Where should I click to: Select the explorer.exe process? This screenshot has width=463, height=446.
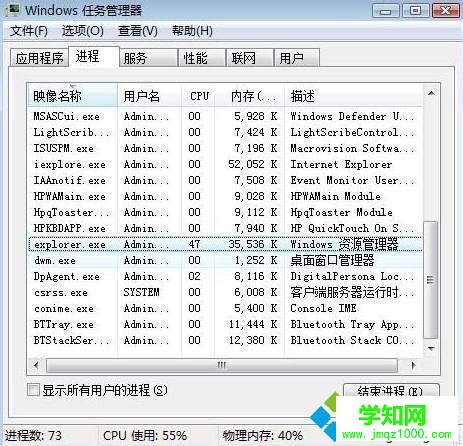225,244
